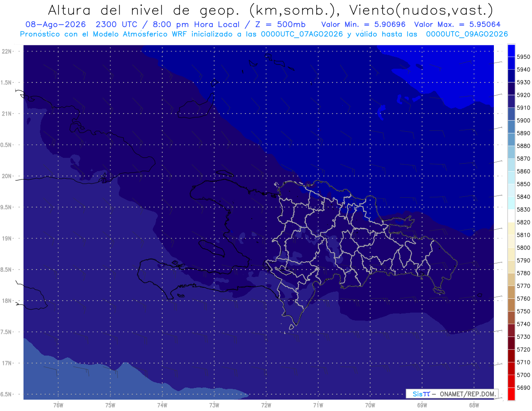Click the '5760' color scale value

click(x=524, y=298)
